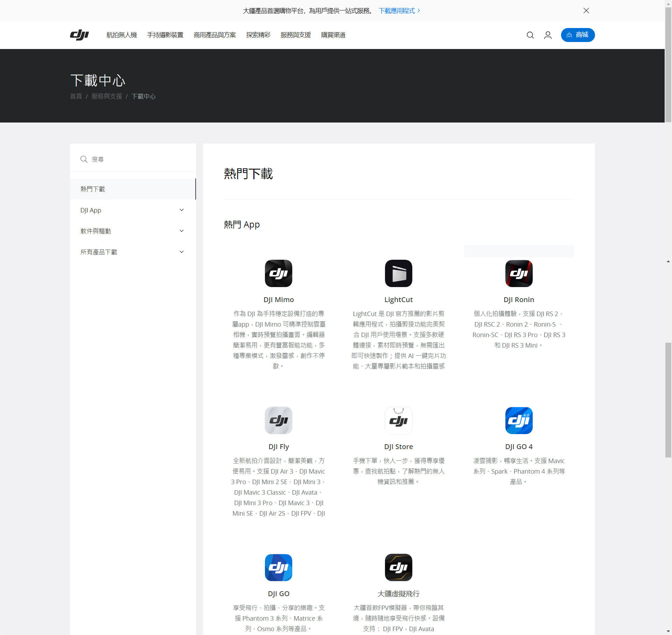The image size is (672, 635).
Task: Go to DJI logo homepage
Action: click(x=79, y=35)
